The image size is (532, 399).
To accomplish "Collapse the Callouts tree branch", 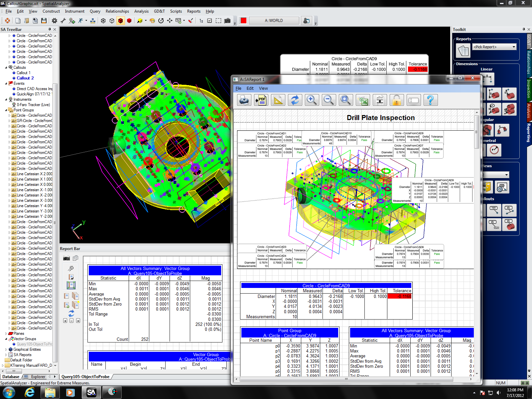I will coord(6,67).
